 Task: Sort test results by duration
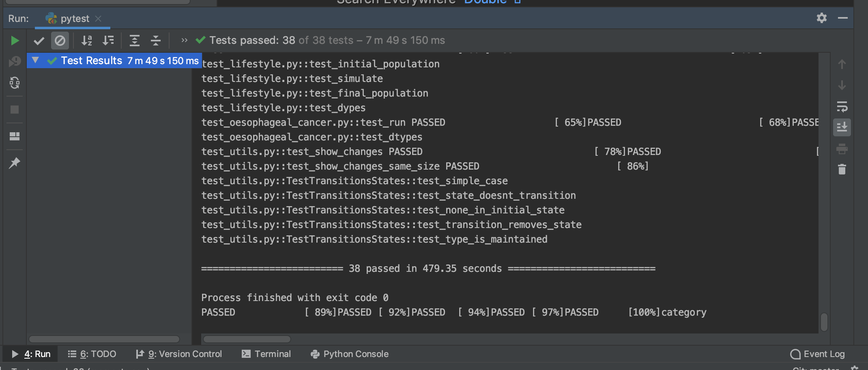point(108,41)
